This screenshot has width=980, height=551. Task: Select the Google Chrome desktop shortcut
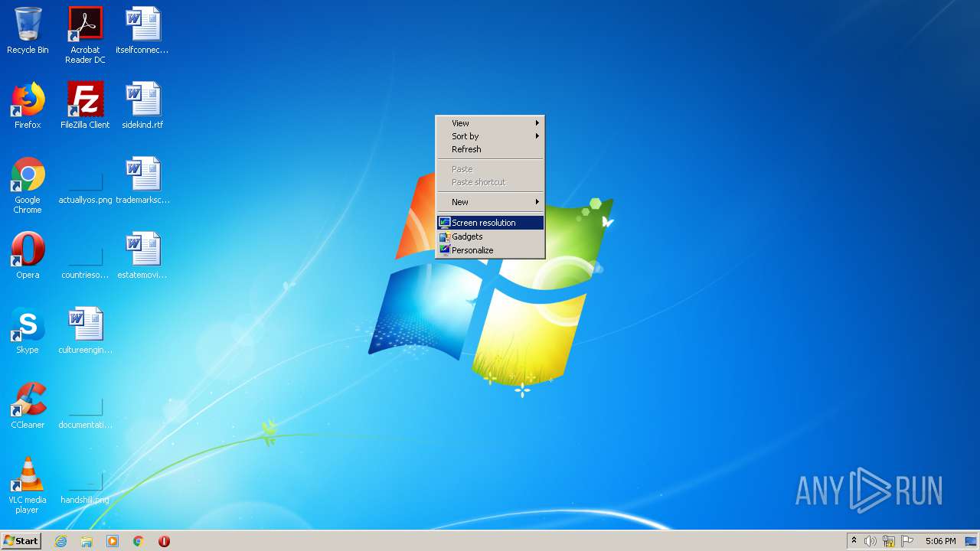click(28, 185)
